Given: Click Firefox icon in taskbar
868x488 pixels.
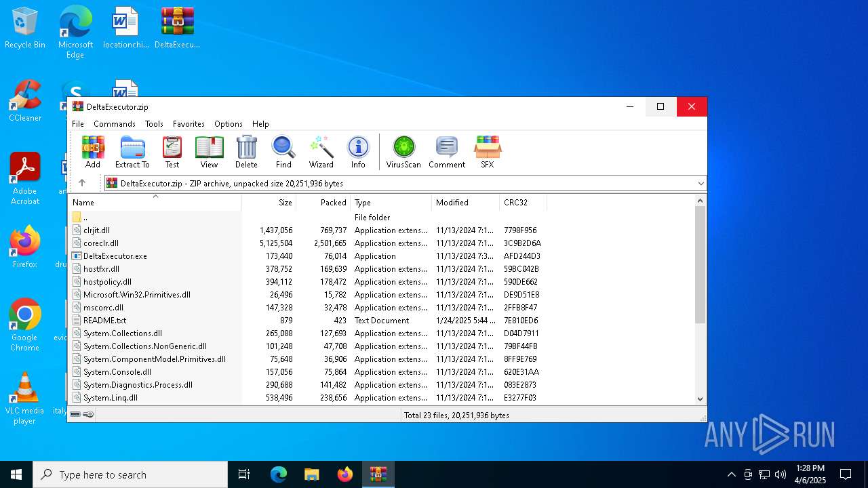Looking at the screenshot, I should pos(345,474).
